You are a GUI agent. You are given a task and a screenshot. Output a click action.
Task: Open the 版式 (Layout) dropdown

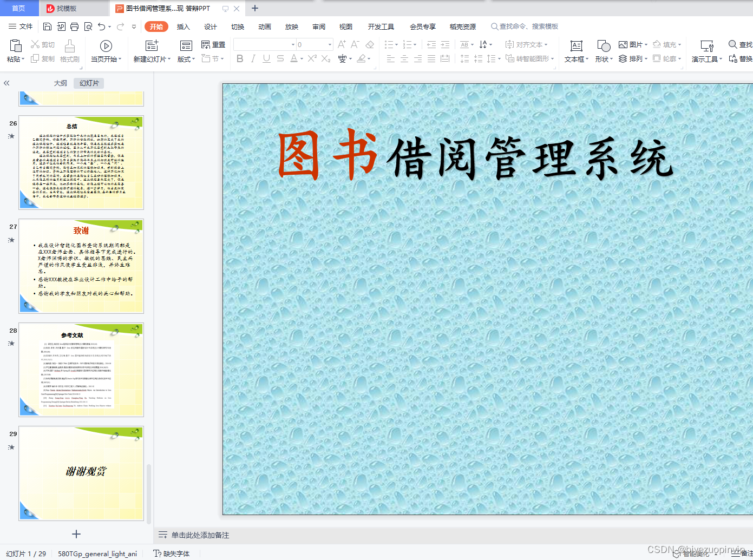tap(185, 59)
